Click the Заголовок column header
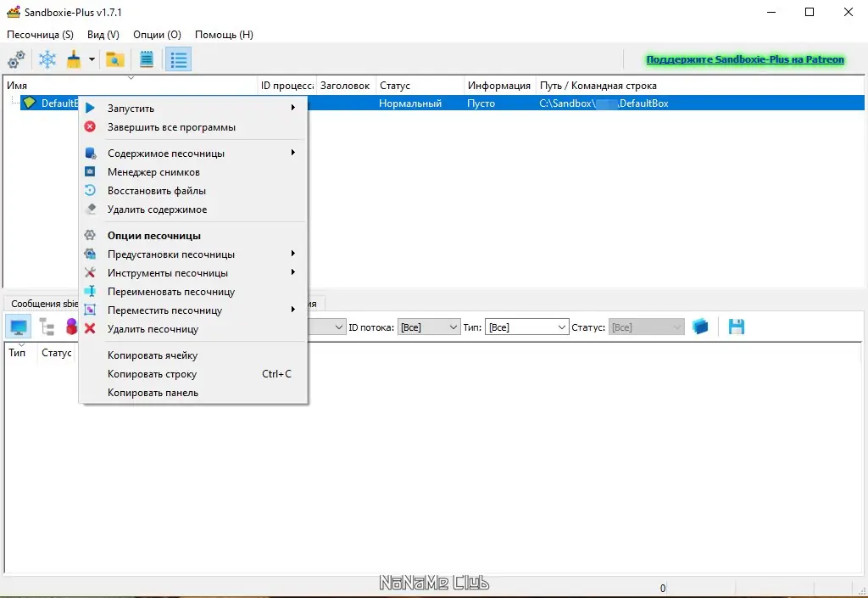Image resolution: width=868 pixels, height=598 pixels. click(x=346, y=86)
